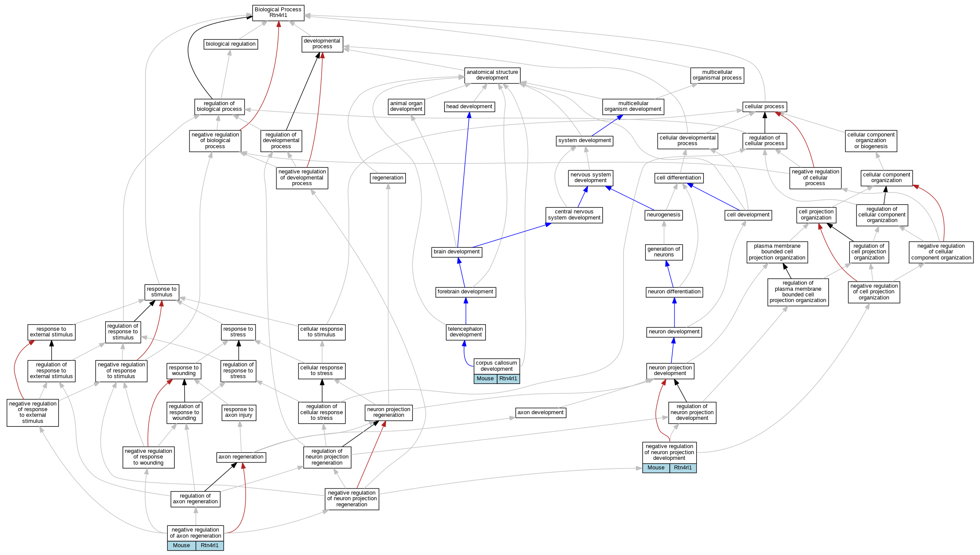Click the 'animal organ development' node
The width and height of the screenshot is (980, 555).
(x=406, y=106)
